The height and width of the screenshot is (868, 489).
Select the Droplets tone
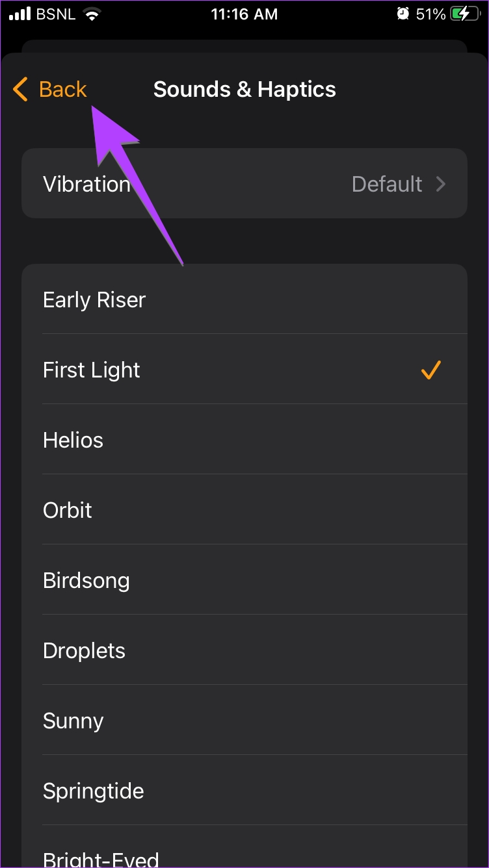(84, 650)
